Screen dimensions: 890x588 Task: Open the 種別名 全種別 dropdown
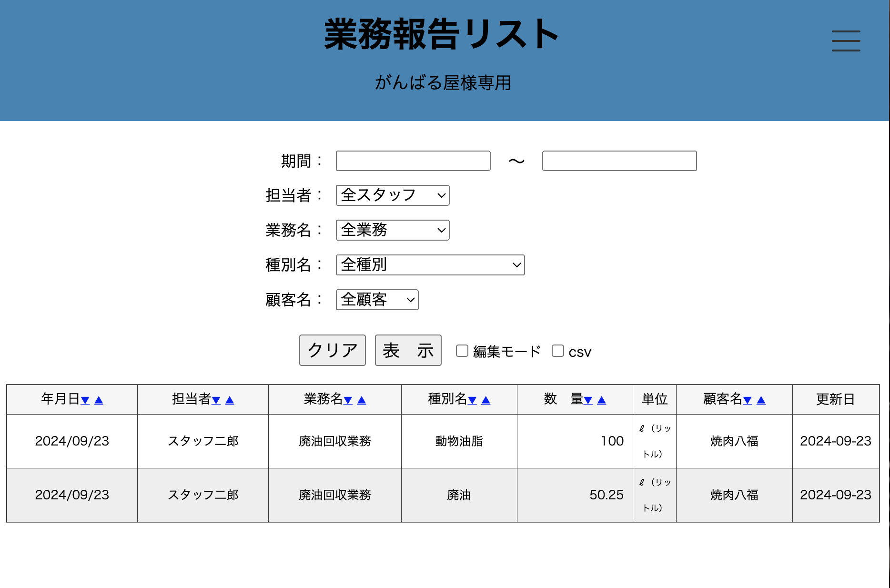click(x=430, y=265)
